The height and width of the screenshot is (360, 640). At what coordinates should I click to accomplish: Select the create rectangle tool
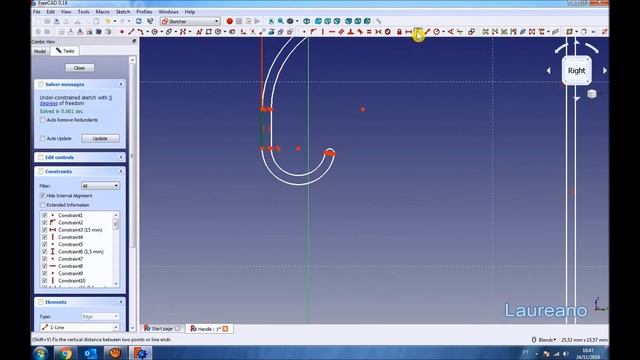[x=209, y=31]
